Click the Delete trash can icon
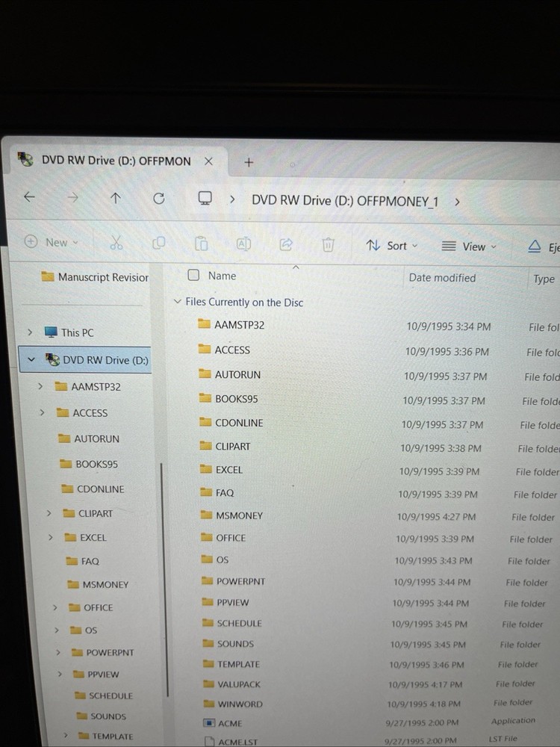Screen dimensions: 560x747 (328, 245)
